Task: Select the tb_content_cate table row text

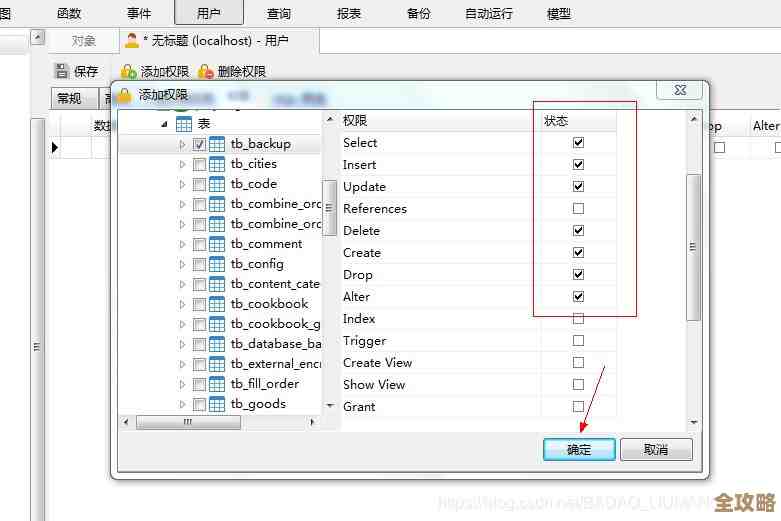Action: coord(275,284)
